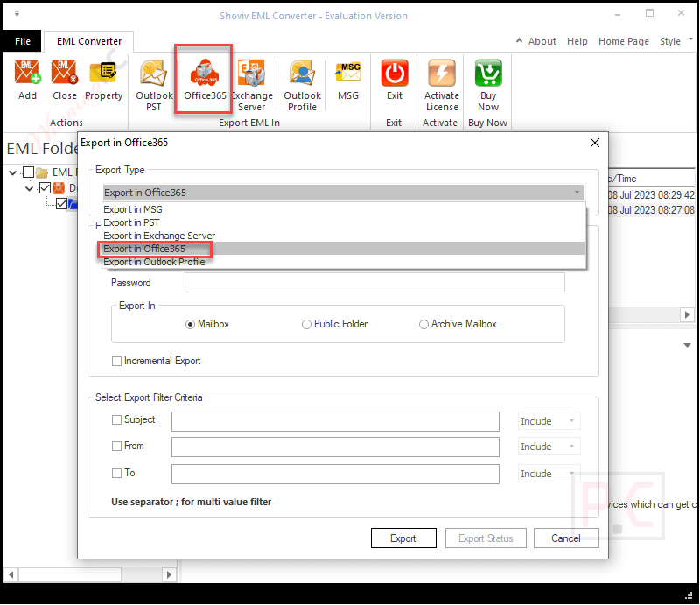Click into the Password field

[375, 283]
